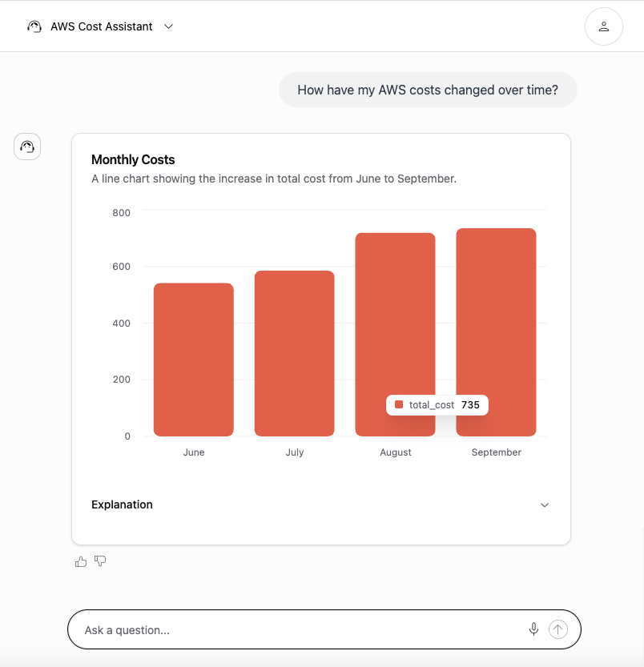Screen dimensions: 644x667
Task: Give a thumbs up to the chart response
Action: pyautogui.click(x=80, y=561)
